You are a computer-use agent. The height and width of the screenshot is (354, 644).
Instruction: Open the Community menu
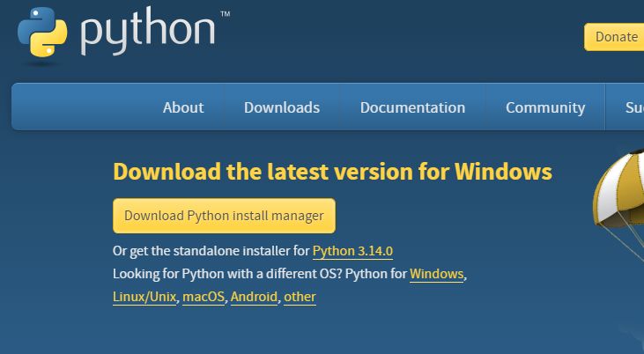(x=545, y=108)
